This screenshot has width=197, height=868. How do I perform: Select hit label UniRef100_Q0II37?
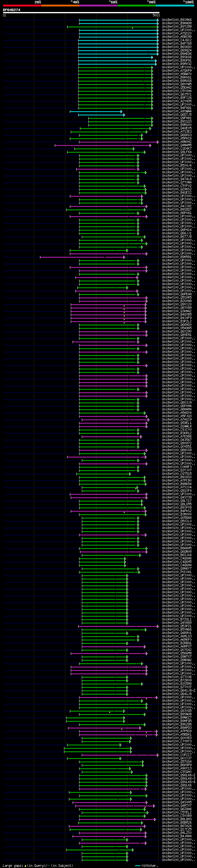pos(177,758)
